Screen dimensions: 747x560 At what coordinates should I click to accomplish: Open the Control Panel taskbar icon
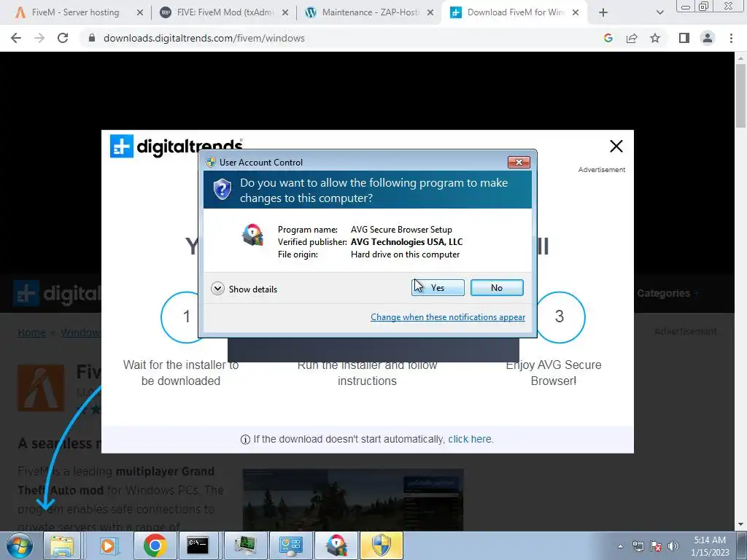click(x=291, y=545)
